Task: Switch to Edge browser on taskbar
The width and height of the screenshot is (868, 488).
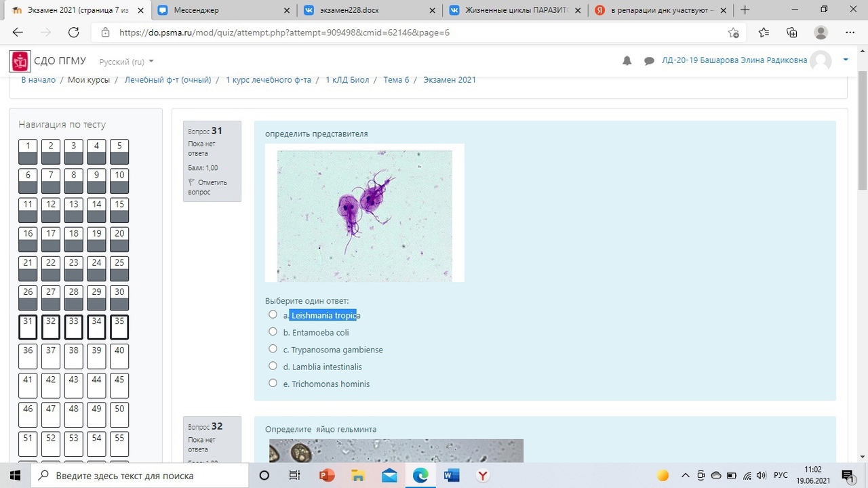Action: click(420, 475)
